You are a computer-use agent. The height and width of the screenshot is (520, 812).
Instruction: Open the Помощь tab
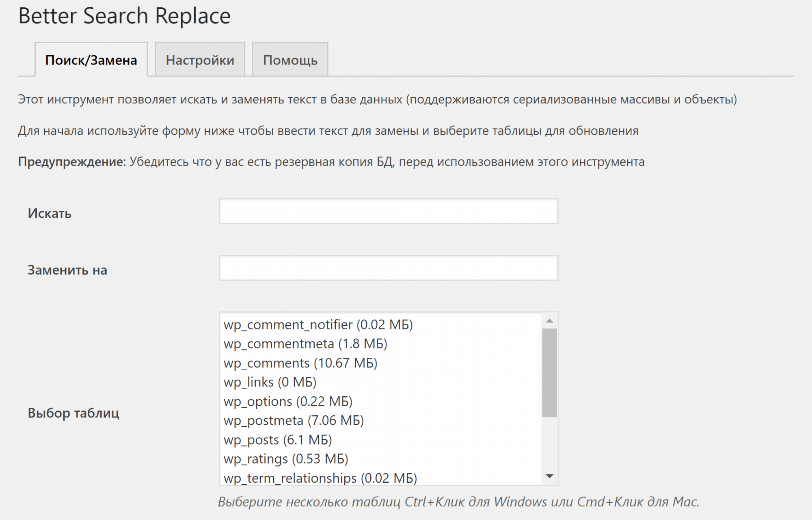tap(290, 60)
